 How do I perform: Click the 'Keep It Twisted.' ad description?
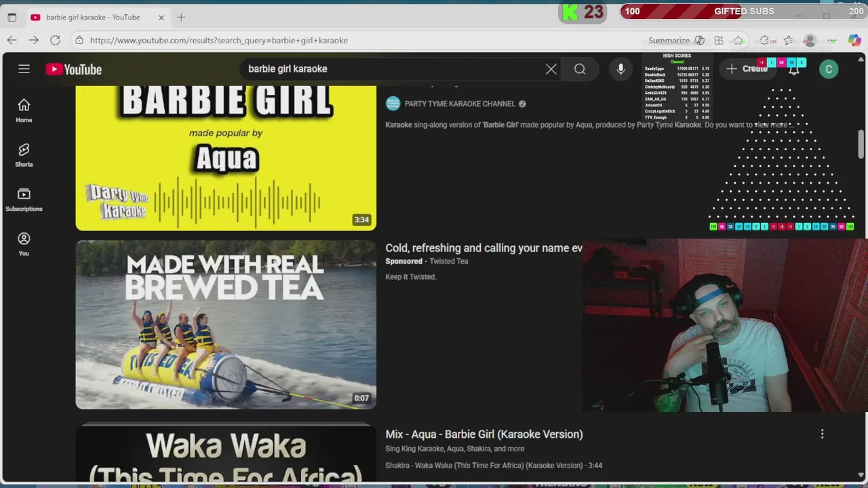tap(410, 277)
